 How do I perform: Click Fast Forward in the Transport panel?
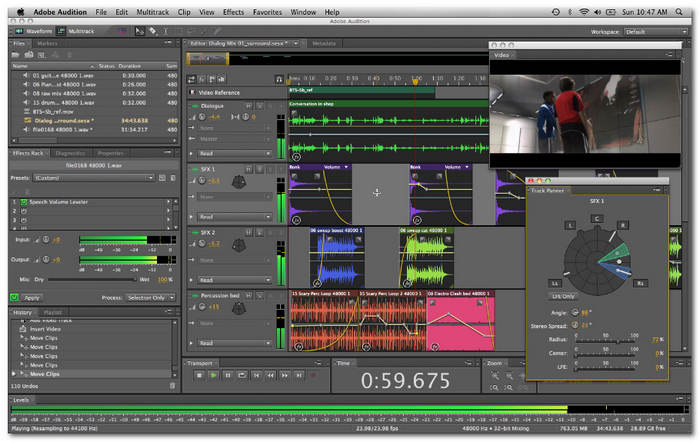pyautogui.click(x=285, y=375)
